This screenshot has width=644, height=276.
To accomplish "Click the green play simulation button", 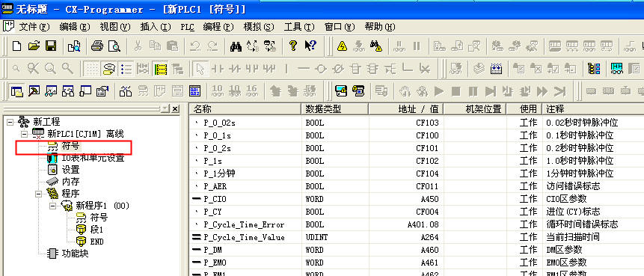I will pos(438,91).
